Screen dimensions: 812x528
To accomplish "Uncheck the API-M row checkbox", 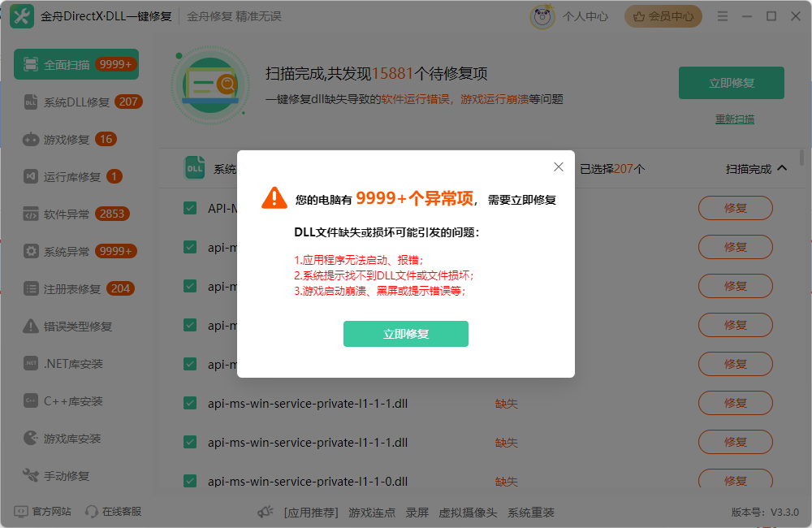I will 190,208.
